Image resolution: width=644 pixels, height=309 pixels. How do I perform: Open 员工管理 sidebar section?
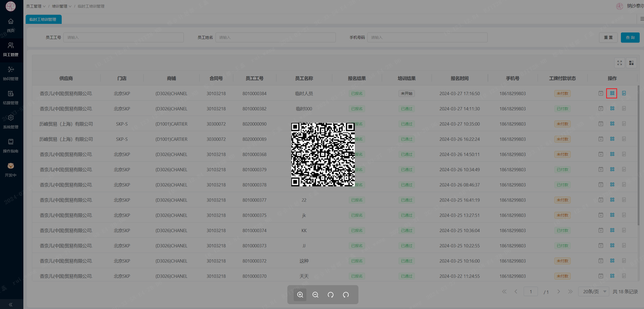11,50
